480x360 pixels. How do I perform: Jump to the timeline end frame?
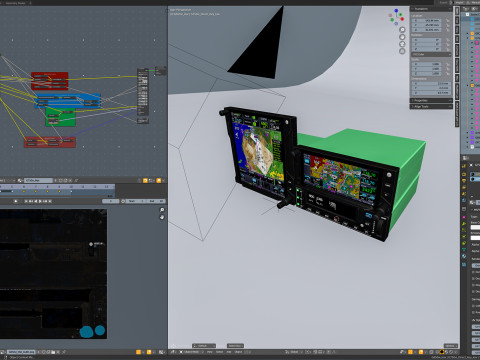(x=50, y=201)
